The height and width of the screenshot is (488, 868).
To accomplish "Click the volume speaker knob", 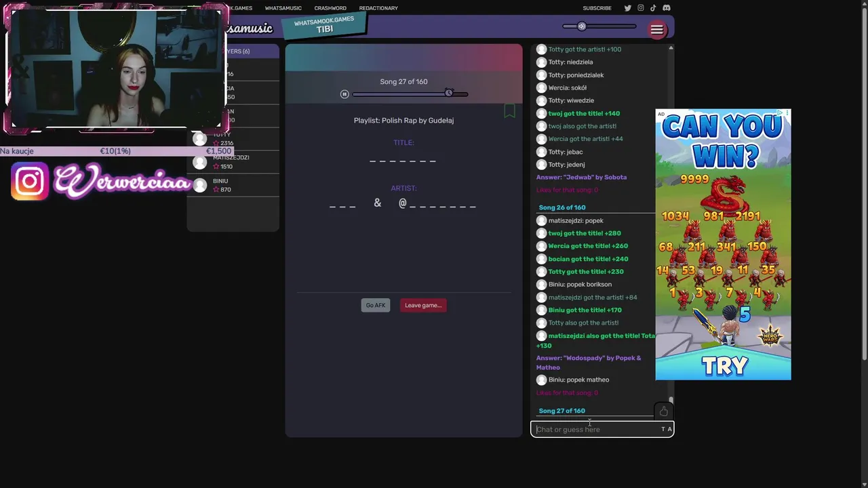I will (x=581, y=26).
